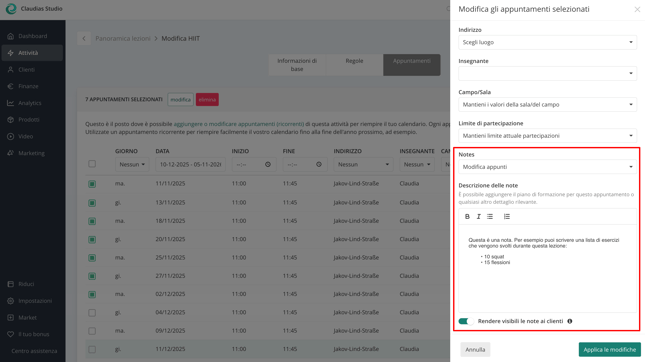Switch to the Regole tab
Image resolution: width=645 pixels, height=362 pixels.
[x=354, y=65]
